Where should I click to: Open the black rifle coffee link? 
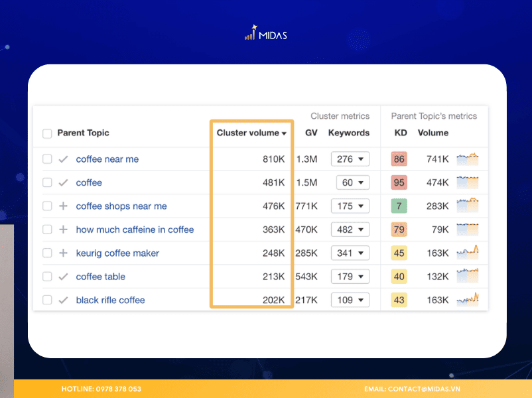[x=110, y=300]
